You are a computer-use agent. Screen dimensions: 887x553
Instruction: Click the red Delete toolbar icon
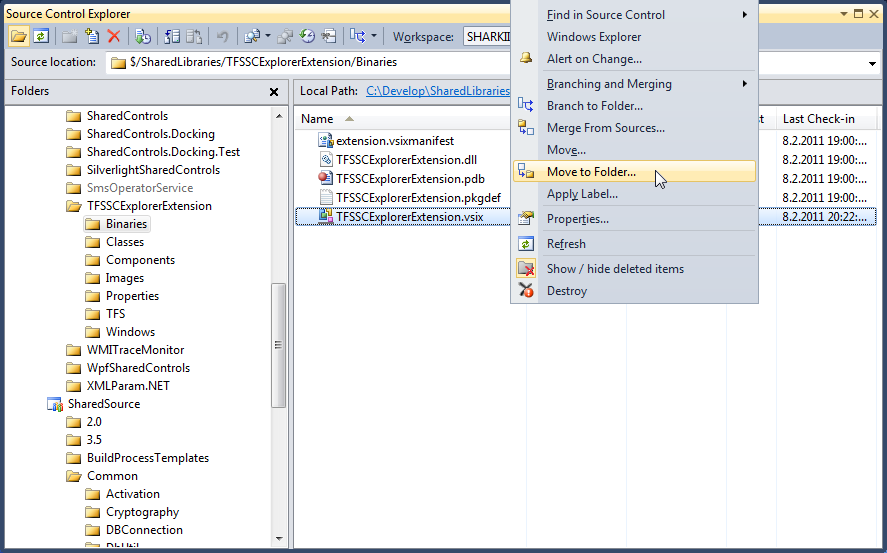[114, 36]
